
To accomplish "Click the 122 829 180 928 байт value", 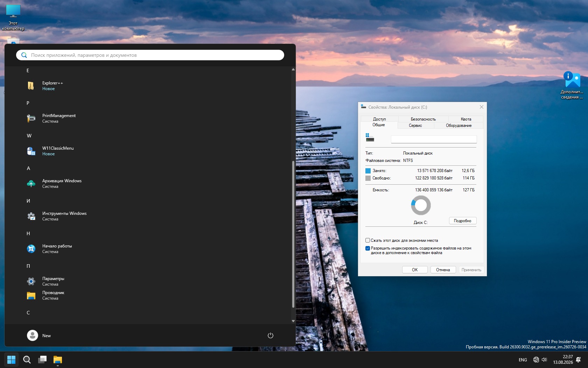I will [x=434, y=178].
